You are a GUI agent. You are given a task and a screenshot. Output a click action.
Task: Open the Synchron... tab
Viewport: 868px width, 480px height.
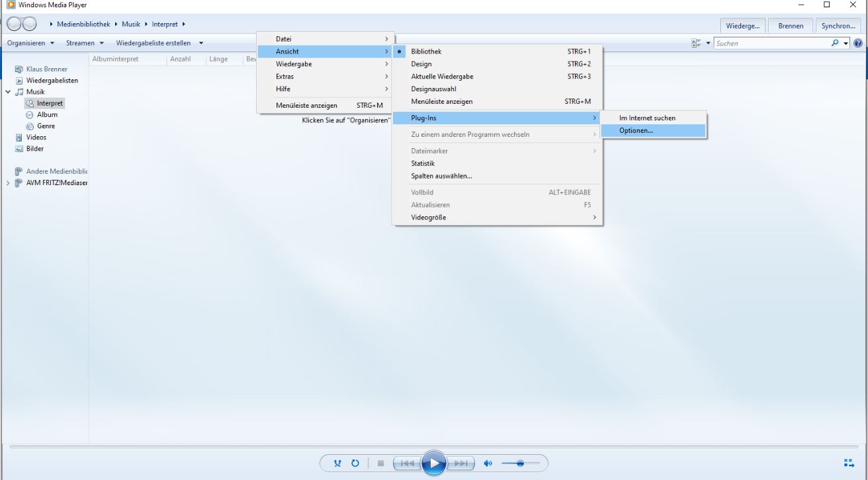pos(838,26)
